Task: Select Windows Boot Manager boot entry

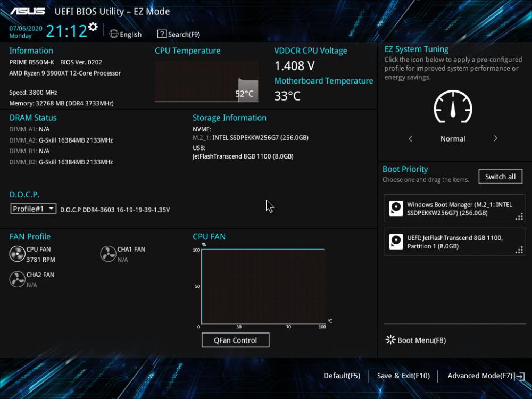Action: 455,209
